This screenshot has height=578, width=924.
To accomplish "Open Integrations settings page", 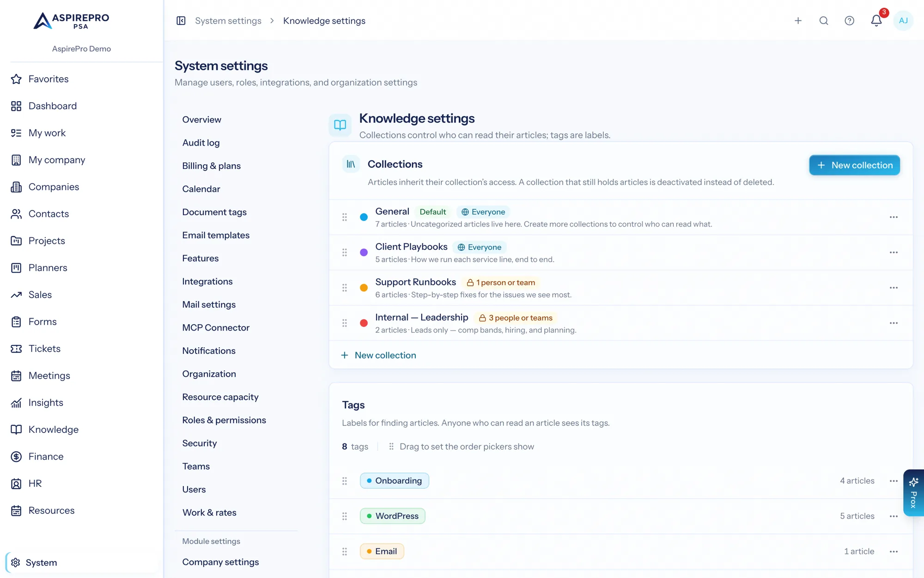I will [207, 282].
